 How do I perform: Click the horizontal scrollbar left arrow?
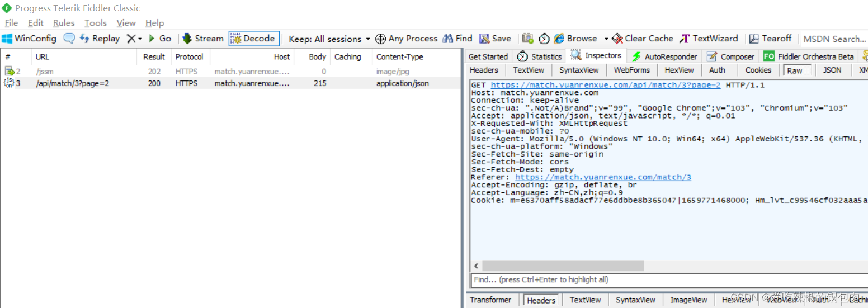(x=477, y=266)
